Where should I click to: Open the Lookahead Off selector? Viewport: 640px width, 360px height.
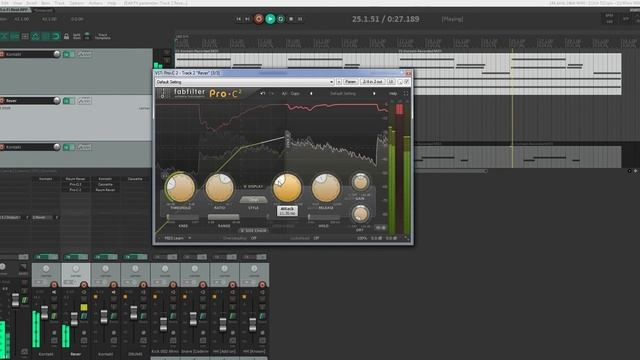click(316, 238)
